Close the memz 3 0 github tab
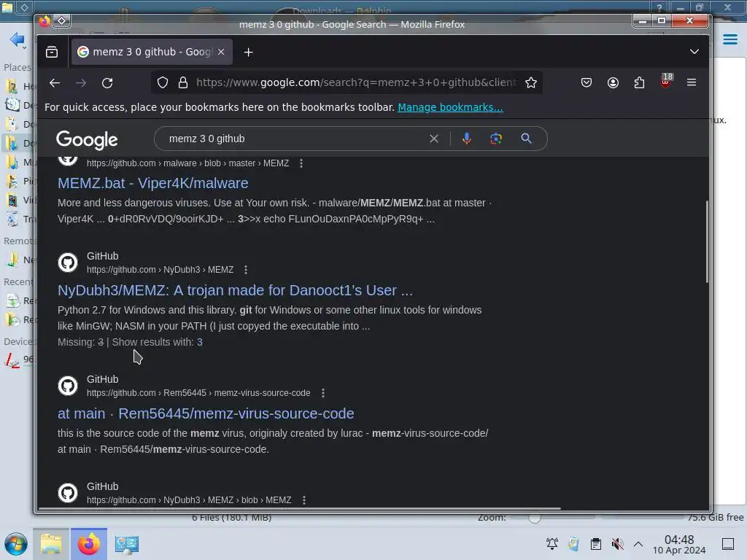 click(x=221, y=52)
